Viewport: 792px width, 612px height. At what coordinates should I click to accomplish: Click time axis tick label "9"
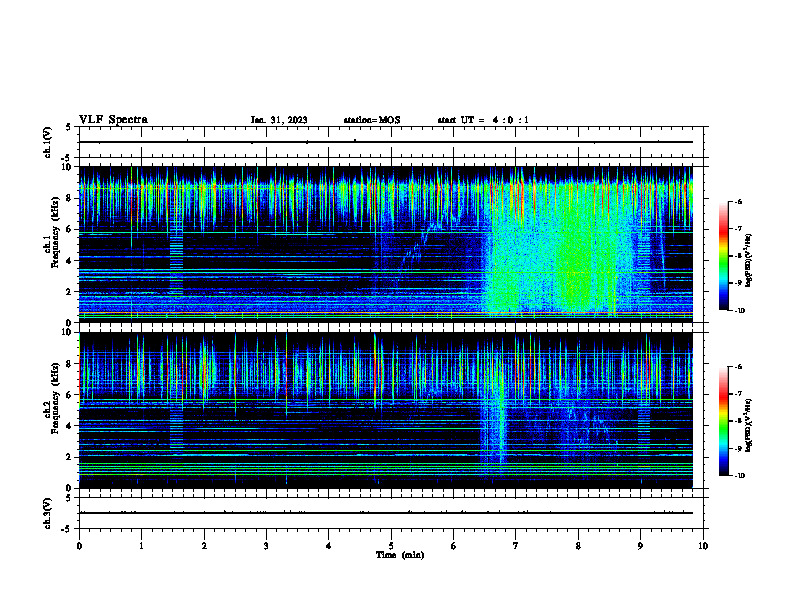(640, 546)
